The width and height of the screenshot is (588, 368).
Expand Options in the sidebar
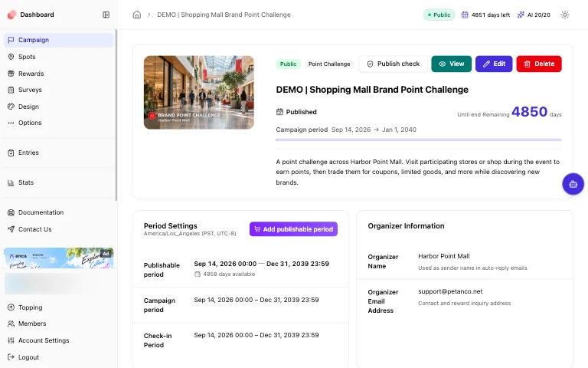coord(58,123)
